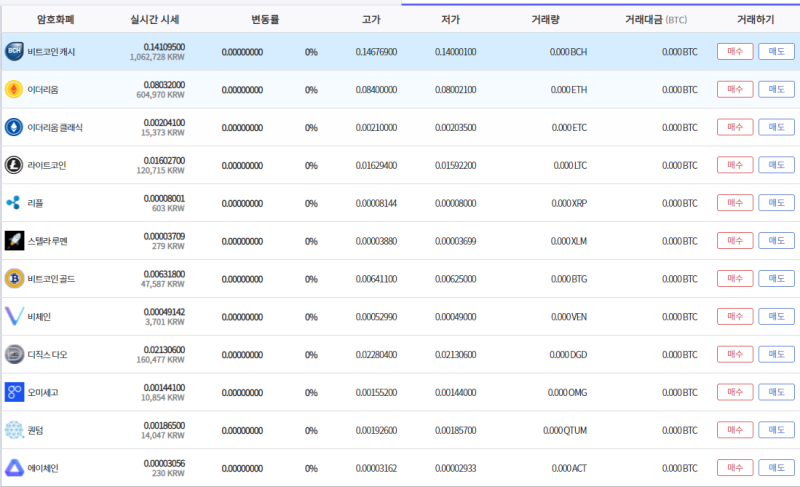Select the 0.000 QTUM volume cell
The width and height of the screenshot is (800, 487).
(565, 430)
